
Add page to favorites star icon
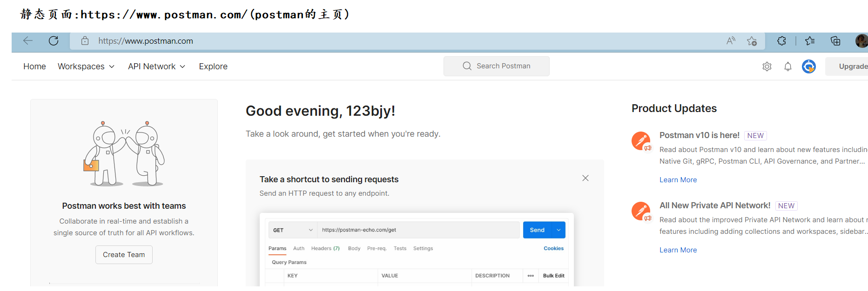click(752, 41)
